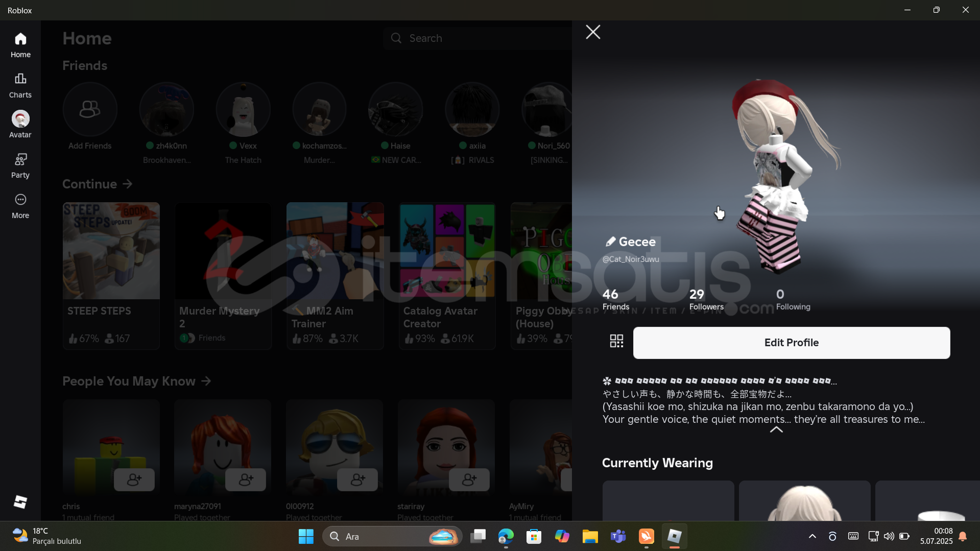The image size is (980, 551).
Task: Open the touch keyboard tray icon
Action: point(853,536)
